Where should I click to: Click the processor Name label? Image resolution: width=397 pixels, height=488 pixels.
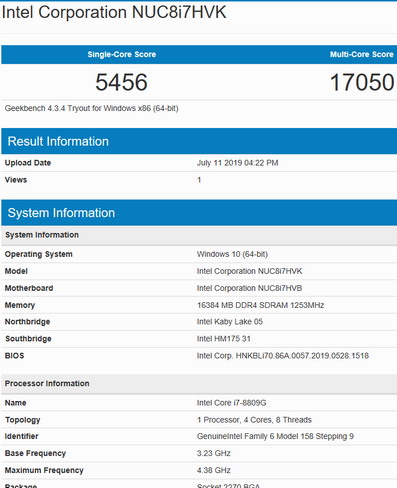click(x=15, y=403)
